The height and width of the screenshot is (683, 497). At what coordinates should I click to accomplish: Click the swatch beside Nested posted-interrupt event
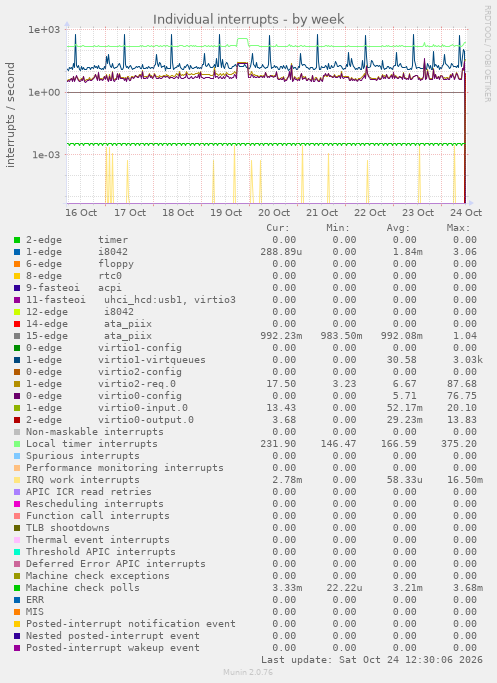tap(17, 636)
